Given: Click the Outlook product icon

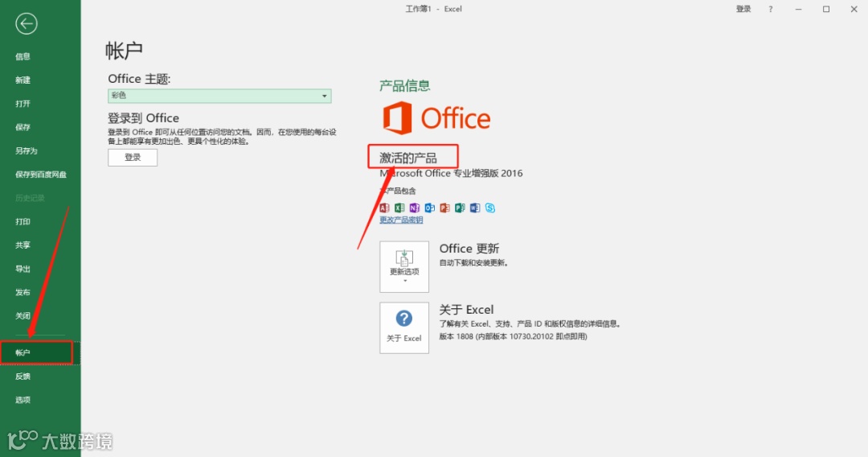Looking at the screenshot, I should coord(429,208).
